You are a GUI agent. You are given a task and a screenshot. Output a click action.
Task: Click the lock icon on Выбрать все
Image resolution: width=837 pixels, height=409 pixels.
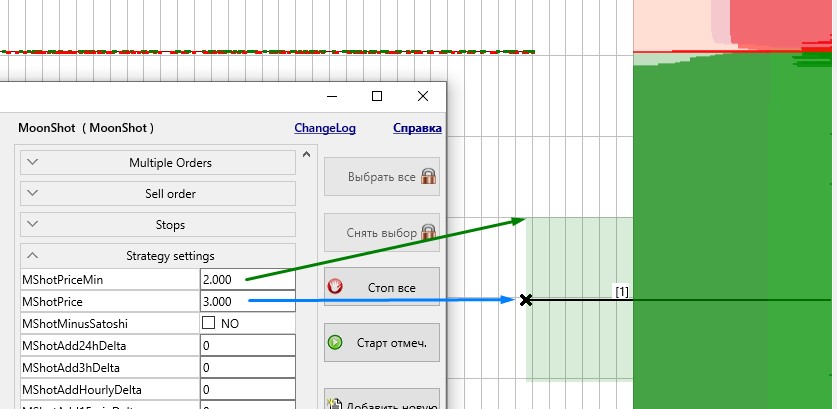click(x=428, y=177)
